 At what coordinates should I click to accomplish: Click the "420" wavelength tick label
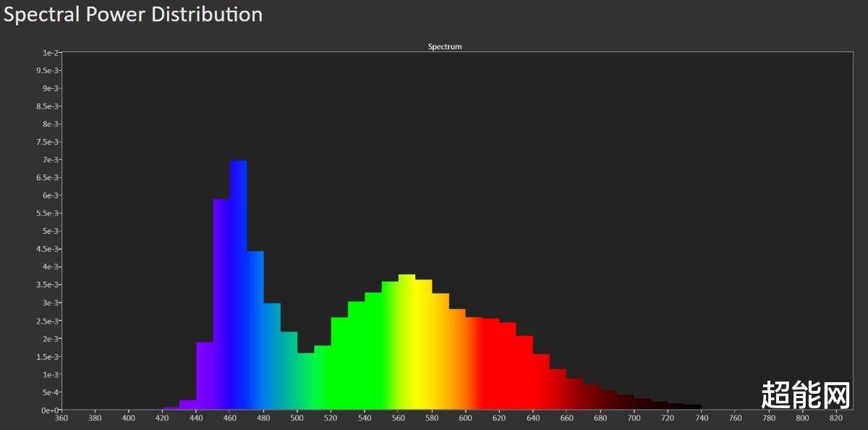click(x=162, y=418)
